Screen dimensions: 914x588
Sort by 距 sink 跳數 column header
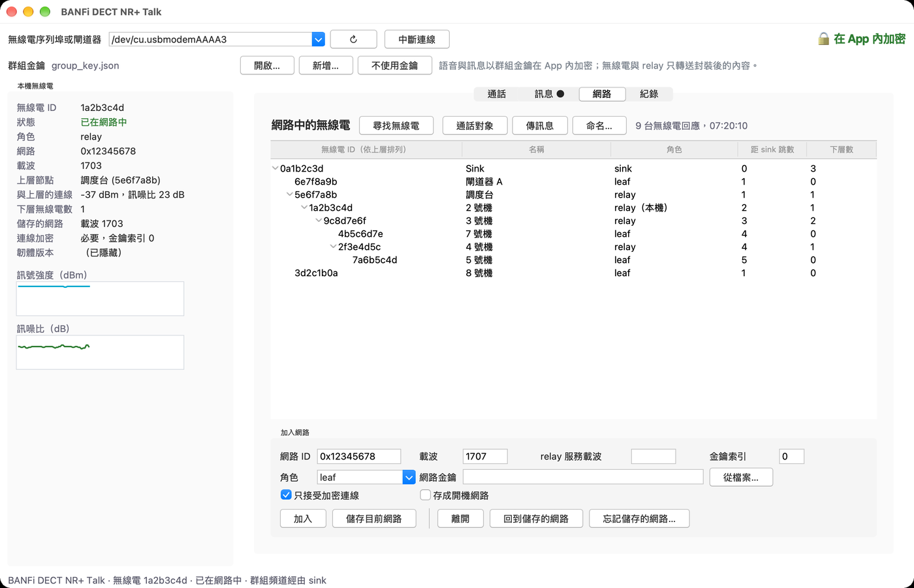(772, 149)
